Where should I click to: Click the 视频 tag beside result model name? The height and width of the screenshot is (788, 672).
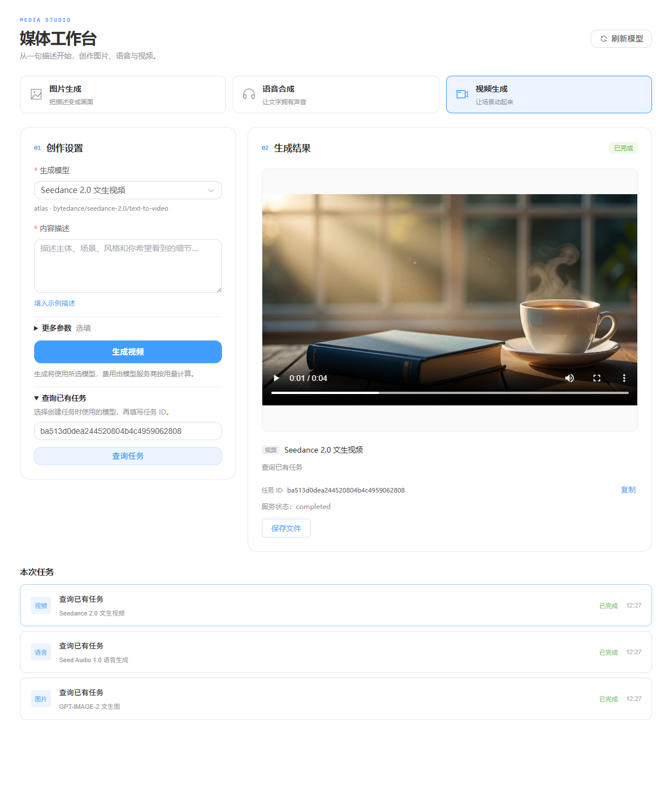[x=271, y=450]
